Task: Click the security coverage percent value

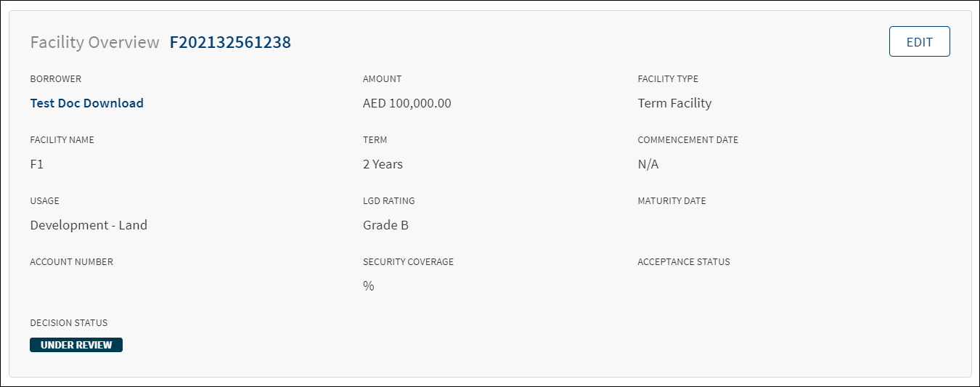Action: pos(369,286)
